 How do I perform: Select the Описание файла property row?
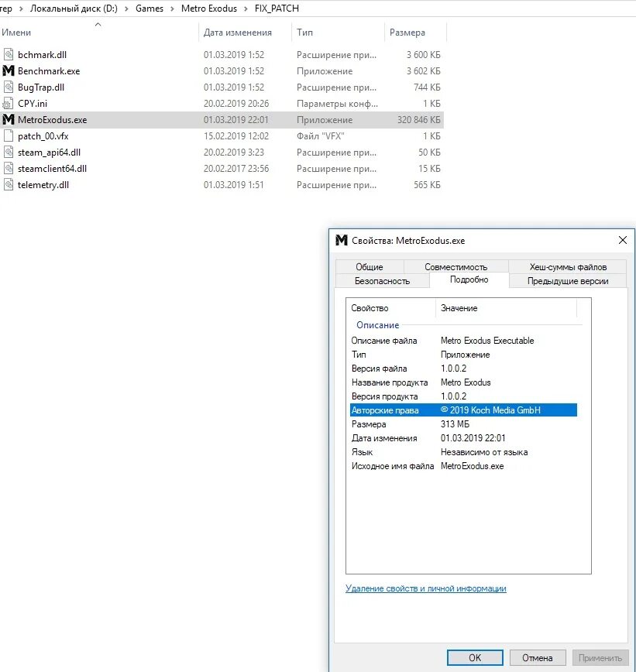click(463, 341)
